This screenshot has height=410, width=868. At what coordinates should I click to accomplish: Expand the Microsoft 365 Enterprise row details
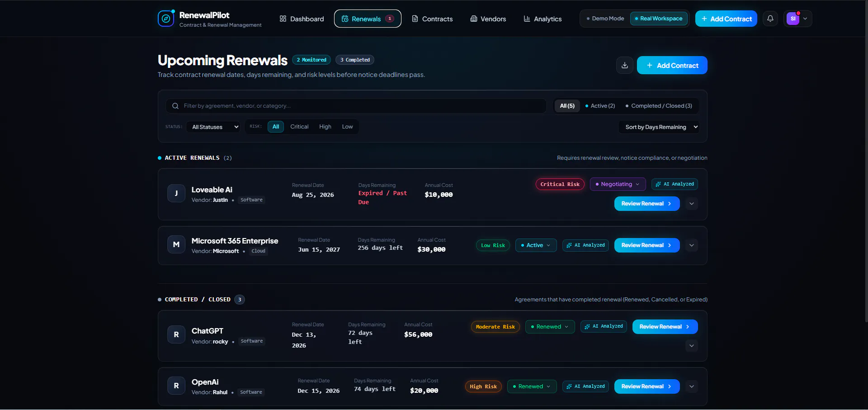click(x=692, y=245)
